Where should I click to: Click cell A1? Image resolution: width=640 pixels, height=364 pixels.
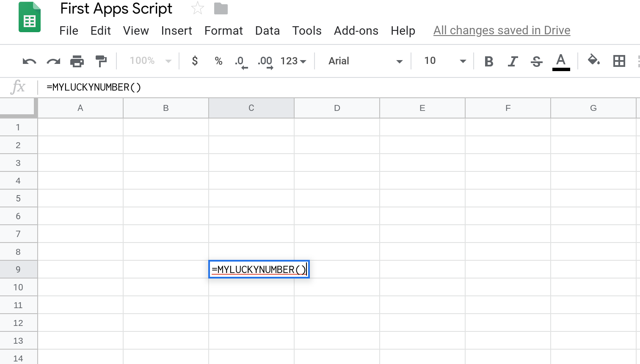pos(80,127)
